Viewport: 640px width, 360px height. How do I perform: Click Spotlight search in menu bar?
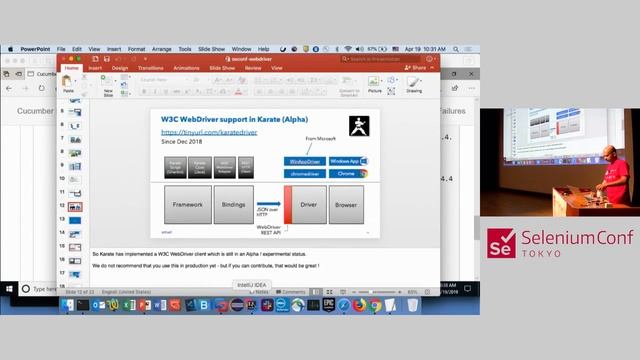tap(456, 49)
